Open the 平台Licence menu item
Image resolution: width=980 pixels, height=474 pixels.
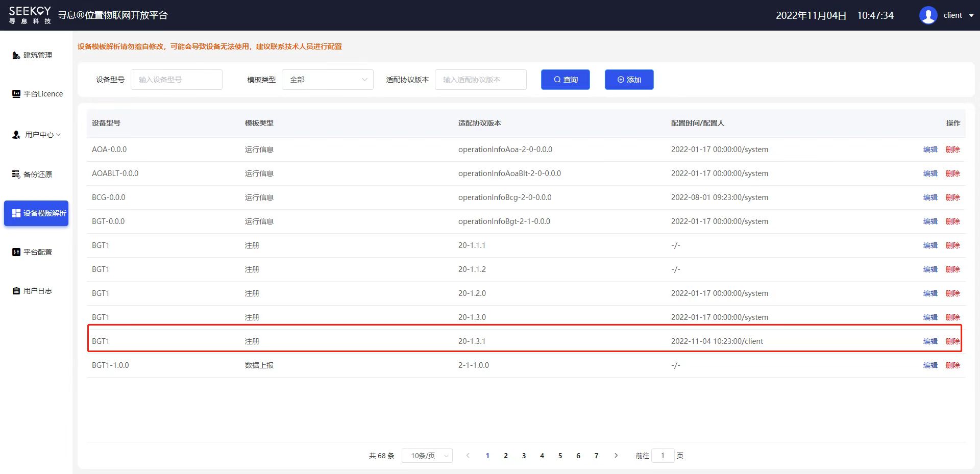(36, 94)
